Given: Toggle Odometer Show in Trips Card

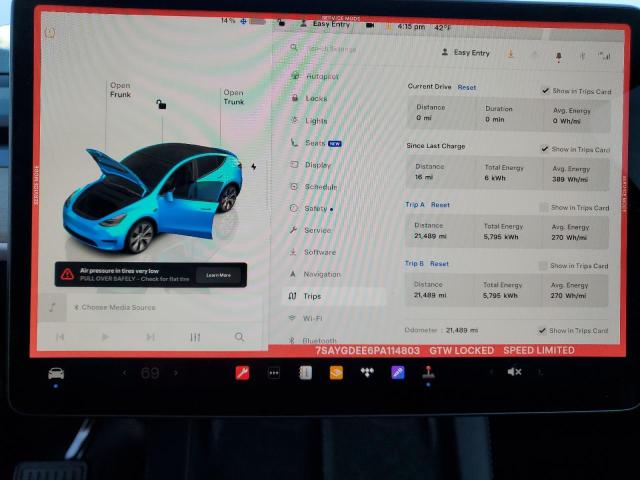Looking at the screenshot, I should (x=542, y=331).
